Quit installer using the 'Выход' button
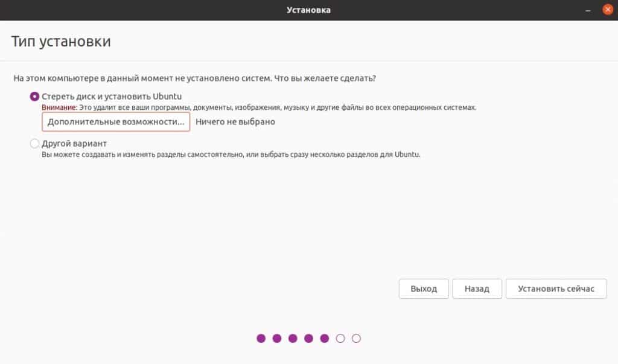The image size is (618, 364). click(424, 289)
